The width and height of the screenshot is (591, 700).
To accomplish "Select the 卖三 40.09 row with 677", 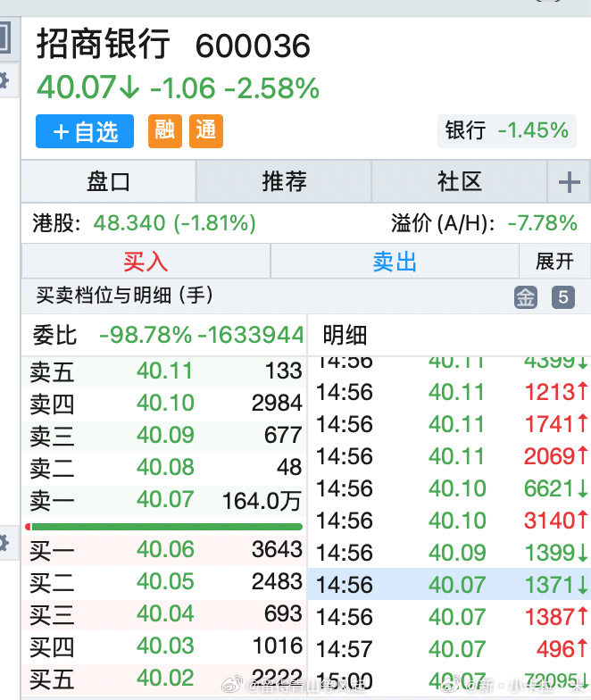I will coord(164,436).
